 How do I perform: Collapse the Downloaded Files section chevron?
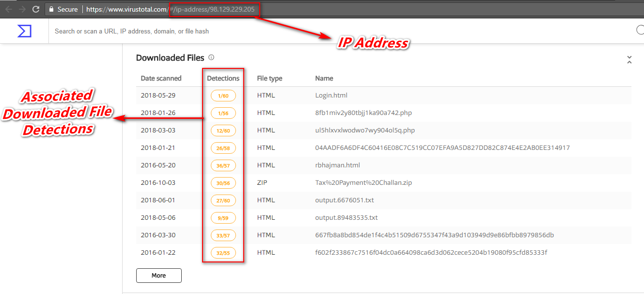tap(629, 60)
